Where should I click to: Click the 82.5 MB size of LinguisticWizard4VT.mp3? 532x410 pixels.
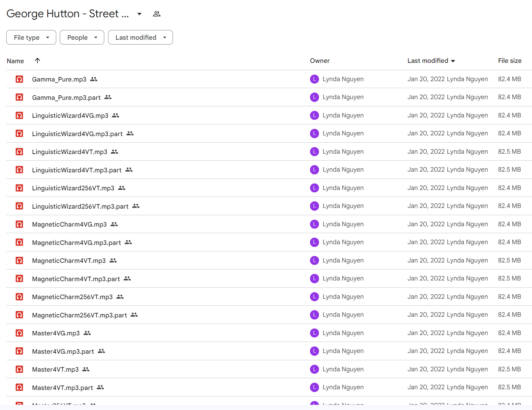(509, 152)
